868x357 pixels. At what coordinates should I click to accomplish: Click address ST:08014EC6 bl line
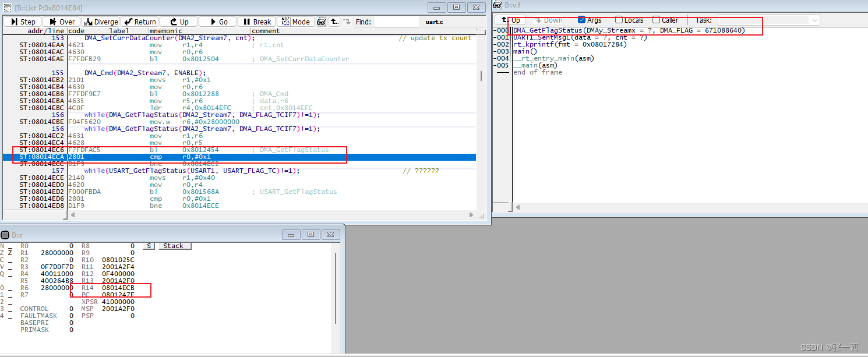(239, 150)
